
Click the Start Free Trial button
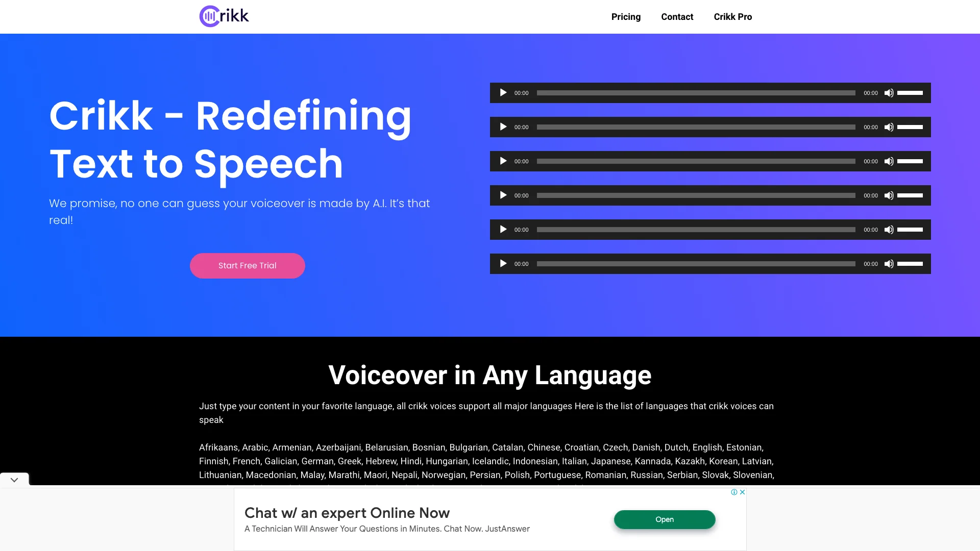(x=247, y=265)
